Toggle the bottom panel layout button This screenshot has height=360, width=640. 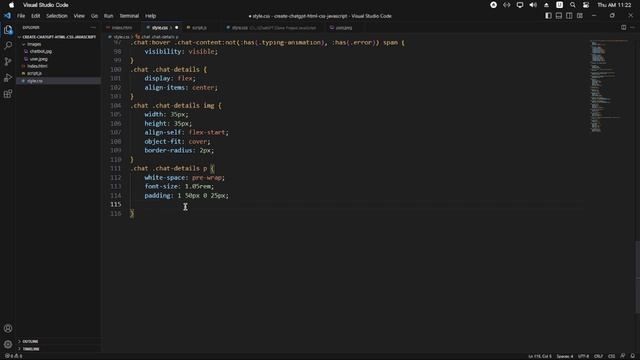(x=559, y=16)
